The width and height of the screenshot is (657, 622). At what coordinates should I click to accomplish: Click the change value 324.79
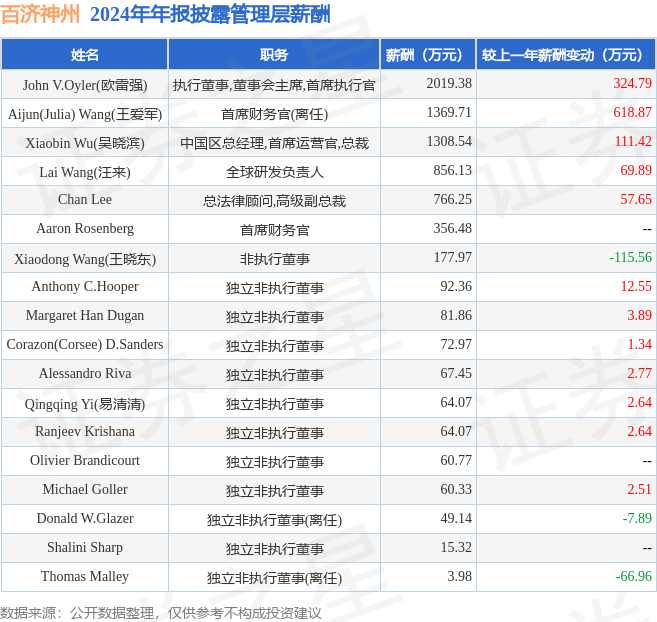[632, 83]
